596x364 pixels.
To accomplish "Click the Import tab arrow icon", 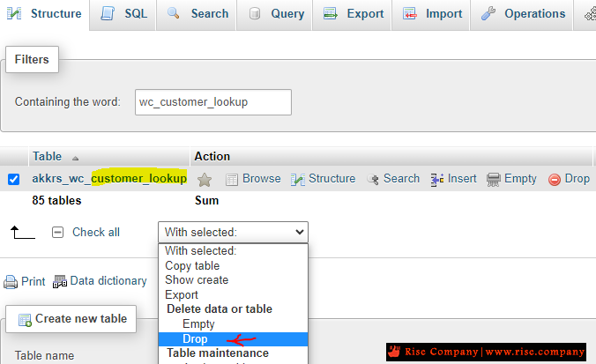I will pos(410,14).
